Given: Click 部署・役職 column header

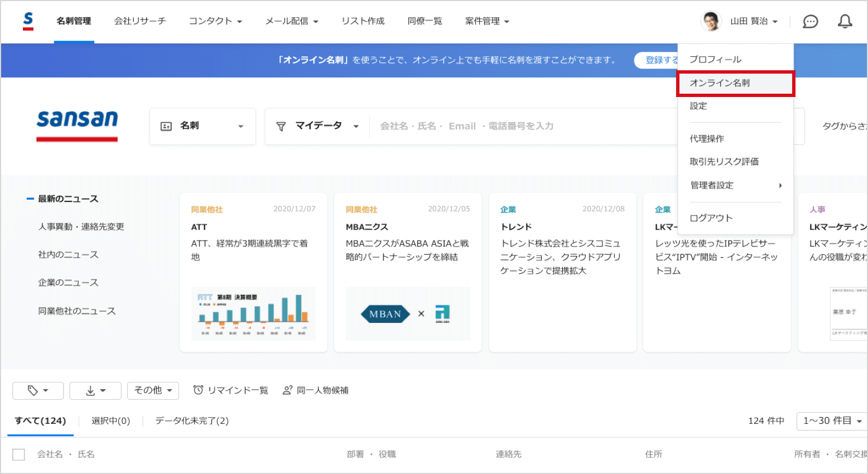Looking at the screenshot, I should [x=372, y=454].
